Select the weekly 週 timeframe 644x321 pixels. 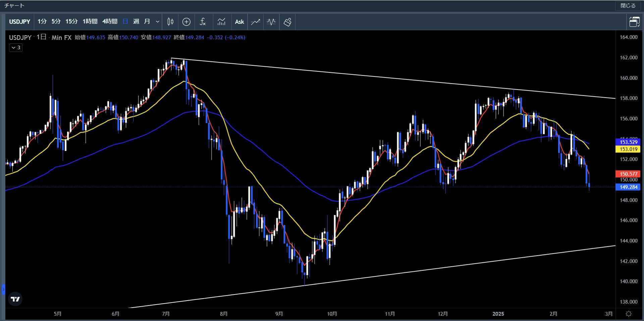point(136,22)
